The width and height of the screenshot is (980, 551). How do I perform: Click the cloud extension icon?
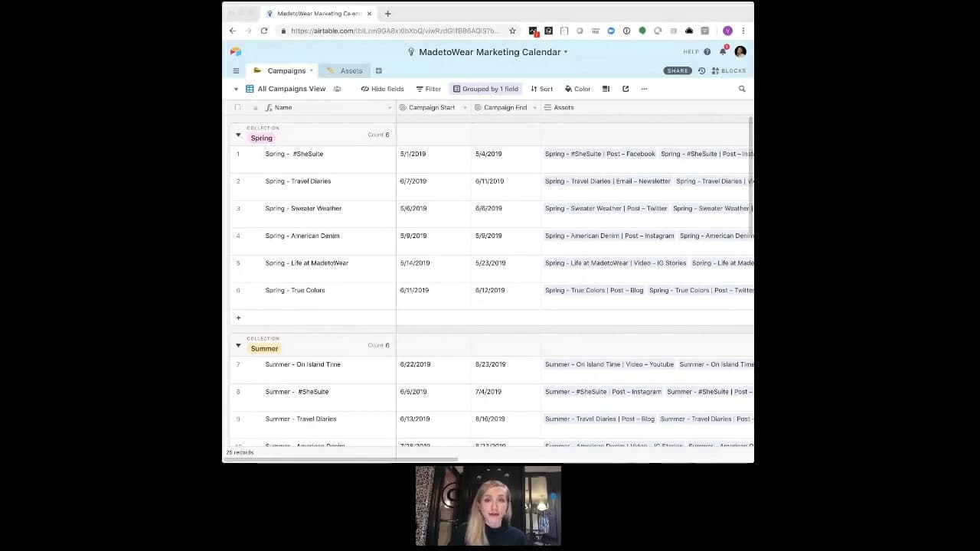tap(689, 31)
